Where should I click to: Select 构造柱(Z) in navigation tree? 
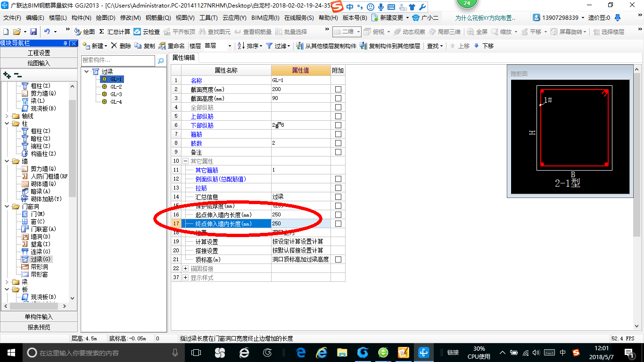click(x=39, y=154)
